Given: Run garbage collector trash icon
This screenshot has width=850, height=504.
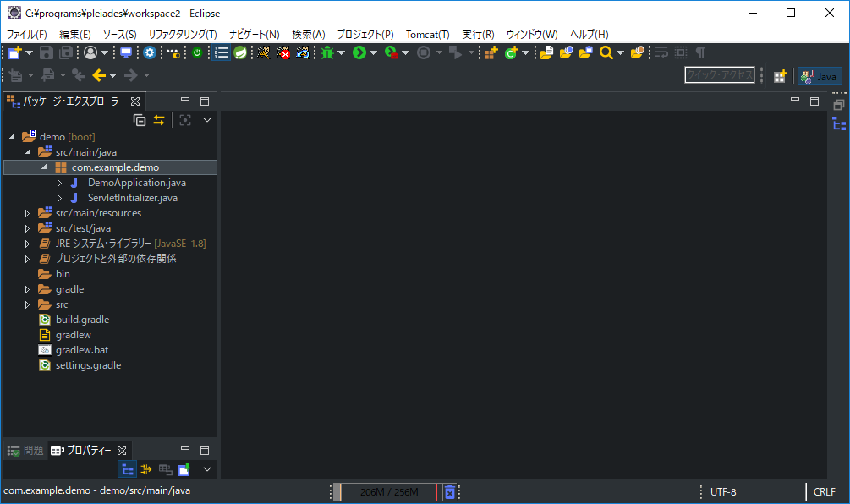Looking at the screenshot, I should (449, 492).
